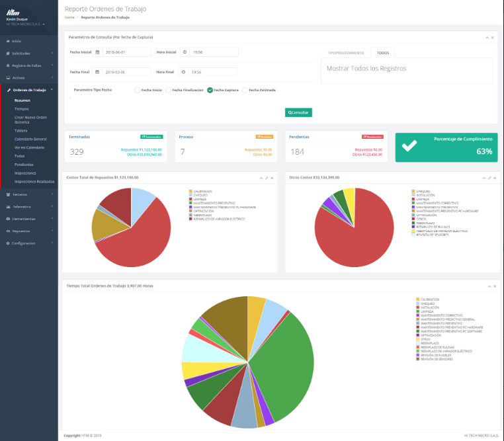Click the Home breadcrumb link
504x441 pixels.
coord(69,17)
